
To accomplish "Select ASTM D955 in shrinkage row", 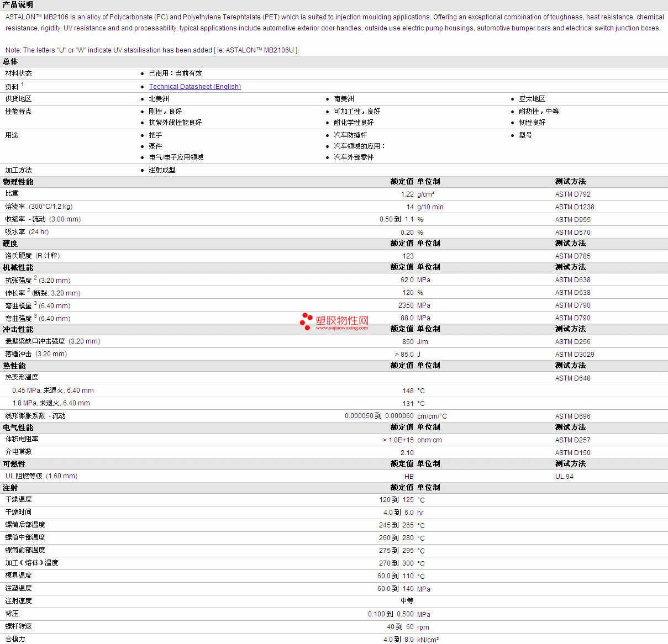I will click(572, 220).
